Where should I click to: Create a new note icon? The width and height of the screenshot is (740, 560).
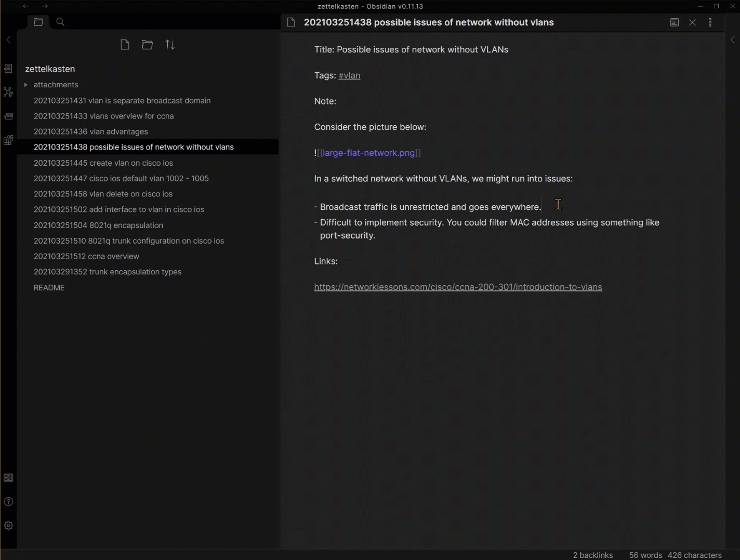[x=125, y=45]
